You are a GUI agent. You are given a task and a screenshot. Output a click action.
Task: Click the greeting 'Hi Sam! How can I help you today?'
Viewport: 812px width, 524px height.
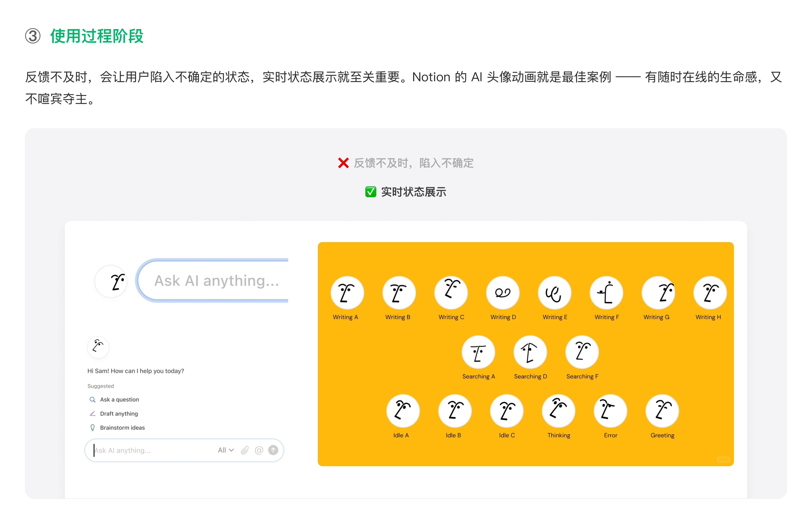[x=135, y=371]
